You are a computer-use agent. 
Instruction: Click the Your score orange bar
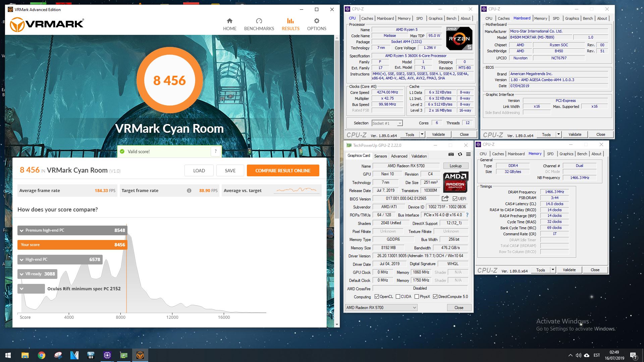[72, 245]
